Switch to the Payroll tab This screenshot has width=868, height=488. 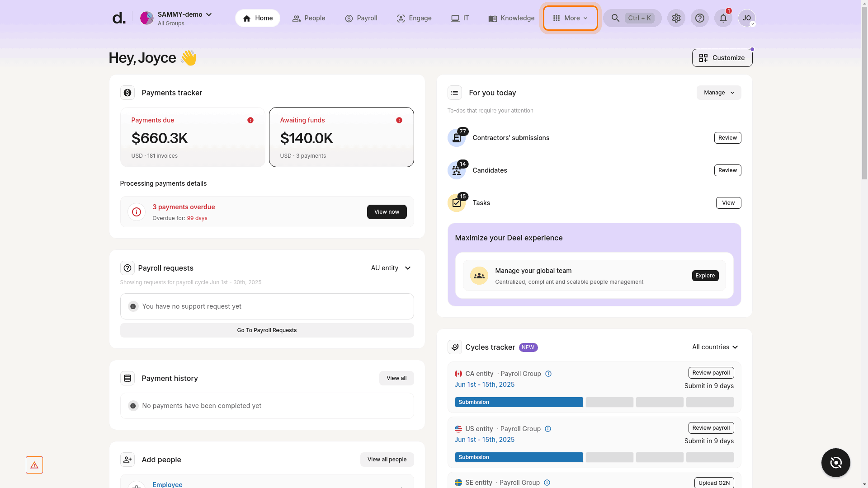361,18
